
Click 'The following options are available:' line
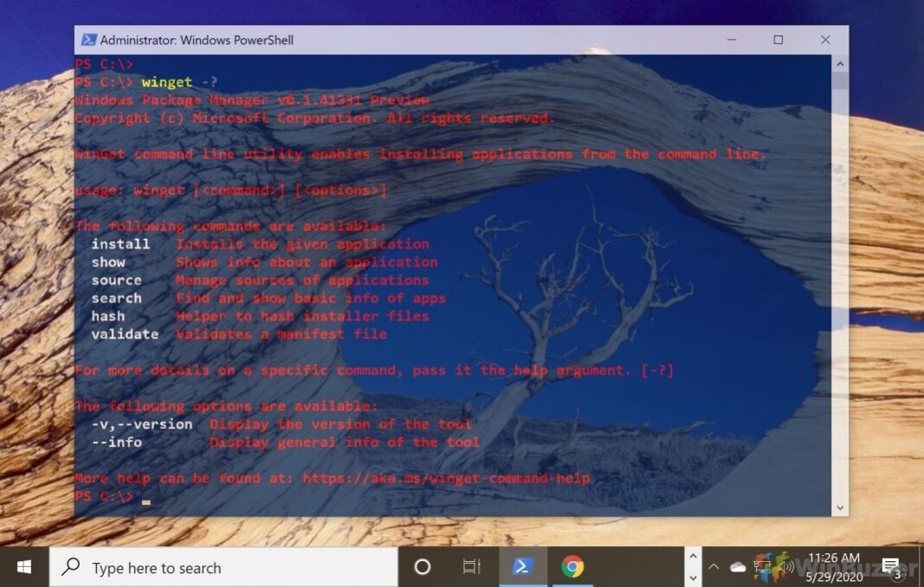[226, 406]
